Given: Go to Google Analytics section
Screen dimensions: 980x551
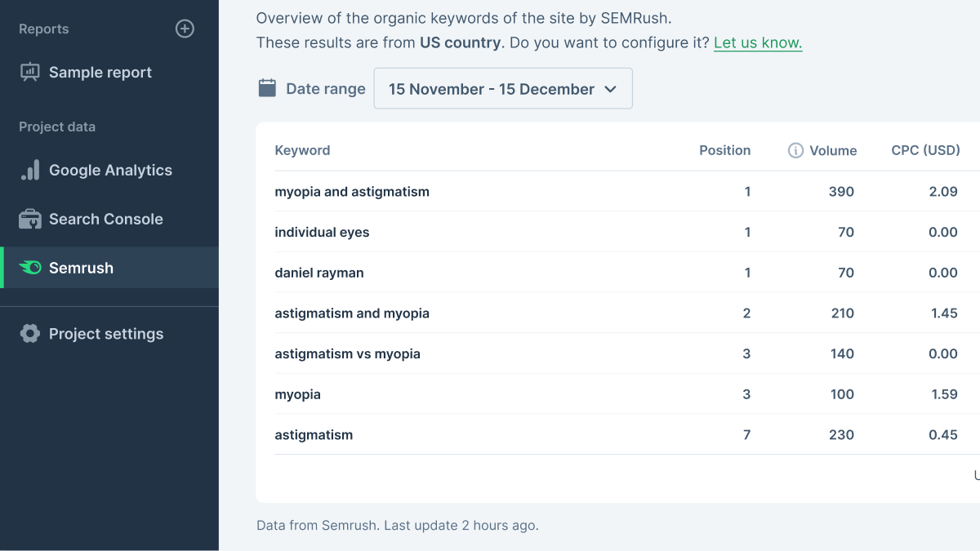Looking at the screenshot, I should coord(110,171).
